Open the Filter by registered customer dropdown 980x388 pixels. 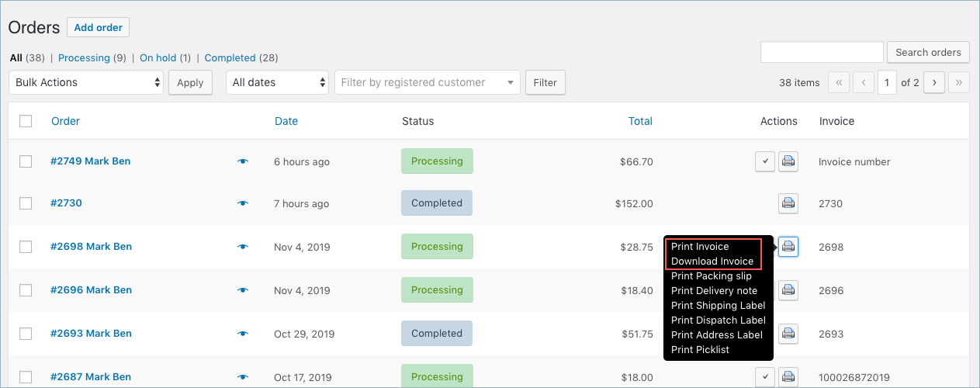(428, 82)
